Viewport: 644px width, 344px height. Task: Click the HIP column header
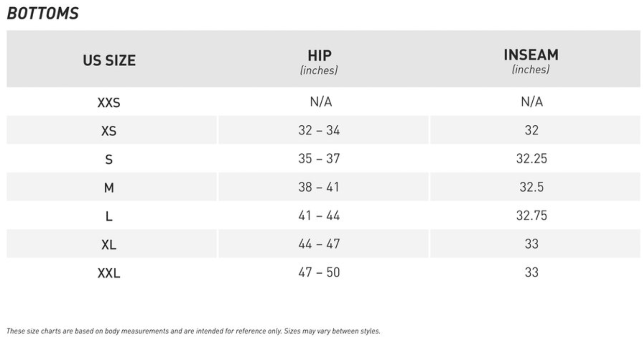319,56
